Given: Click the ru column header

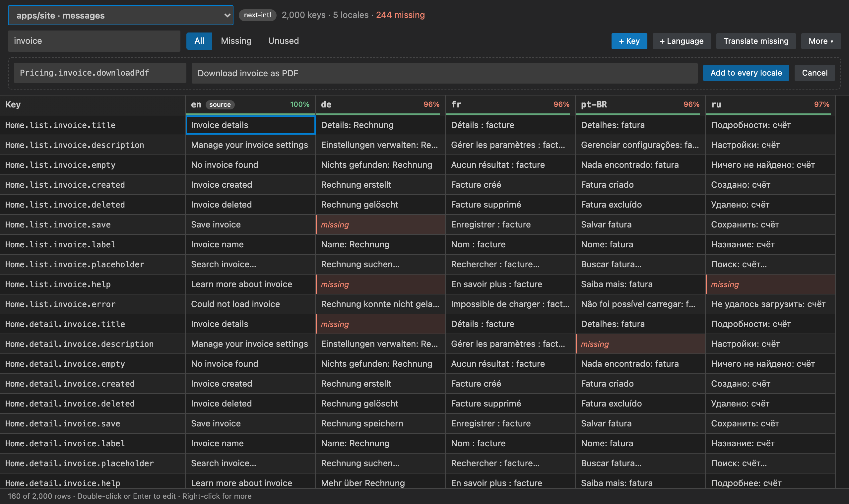Looking at the screenshot, I should point(770,104).
